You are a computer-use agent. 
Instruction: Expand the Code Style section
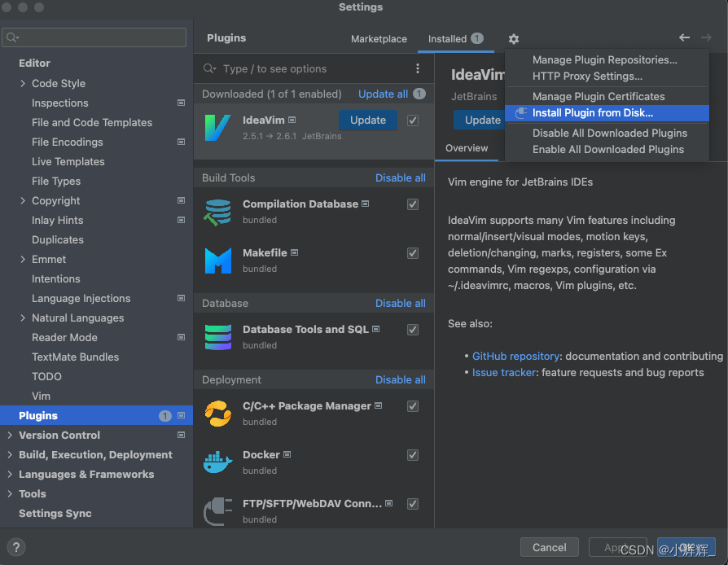(24, 83)
